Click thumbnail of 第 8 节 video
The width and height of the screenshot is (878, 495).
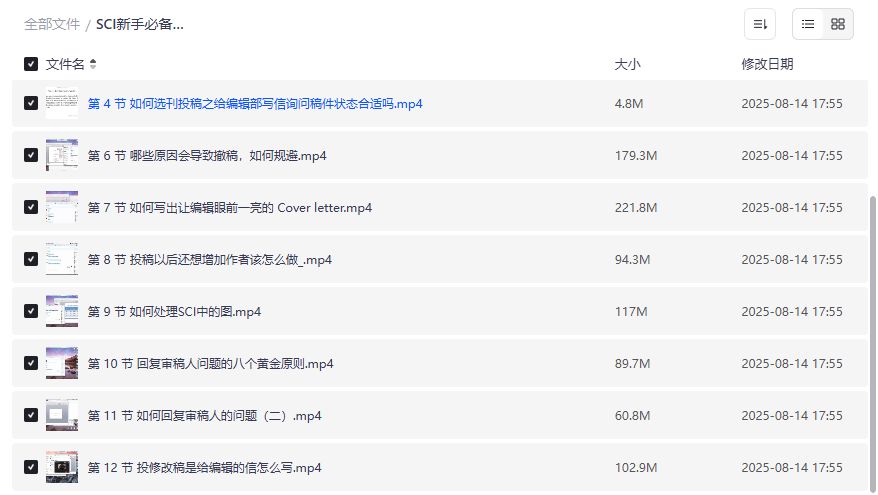[62, 259]
